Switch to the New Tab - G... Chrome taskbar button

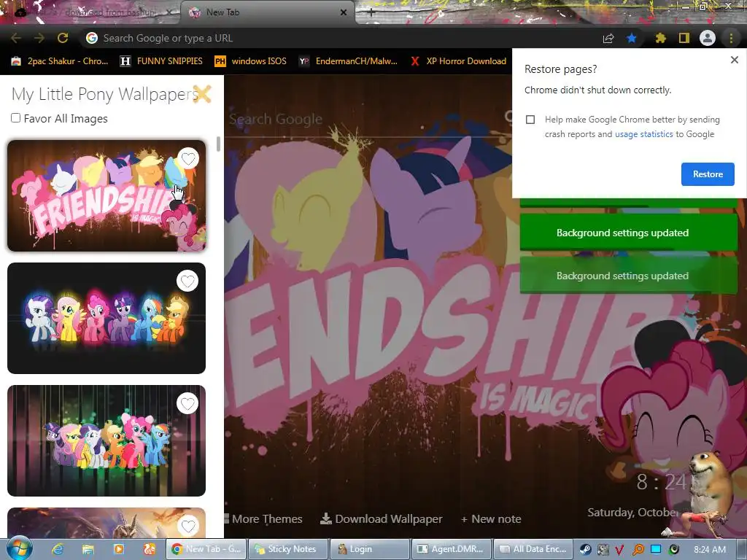pos(206,549)
